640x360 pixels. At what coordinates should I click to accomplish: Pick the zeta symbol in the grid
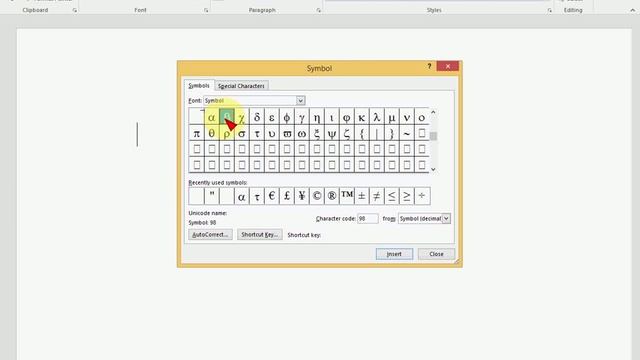tap(347, 133)
